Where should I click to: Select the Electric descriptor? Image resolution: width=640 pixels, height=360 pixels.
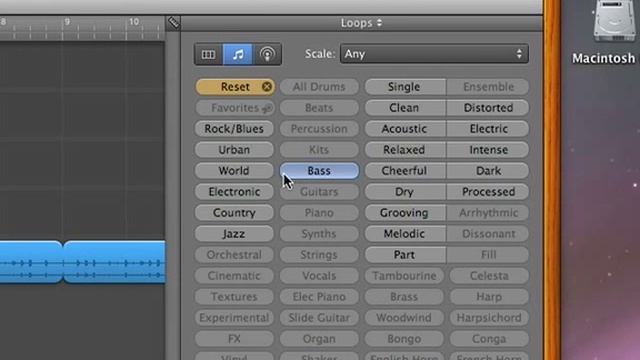(x=488, y=129)
